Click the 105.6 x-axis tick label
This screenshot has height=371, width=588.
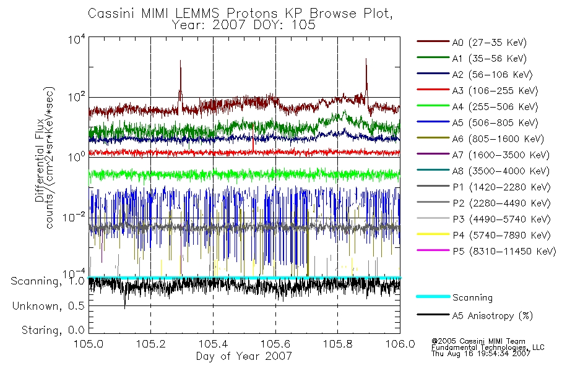[275, 344]
